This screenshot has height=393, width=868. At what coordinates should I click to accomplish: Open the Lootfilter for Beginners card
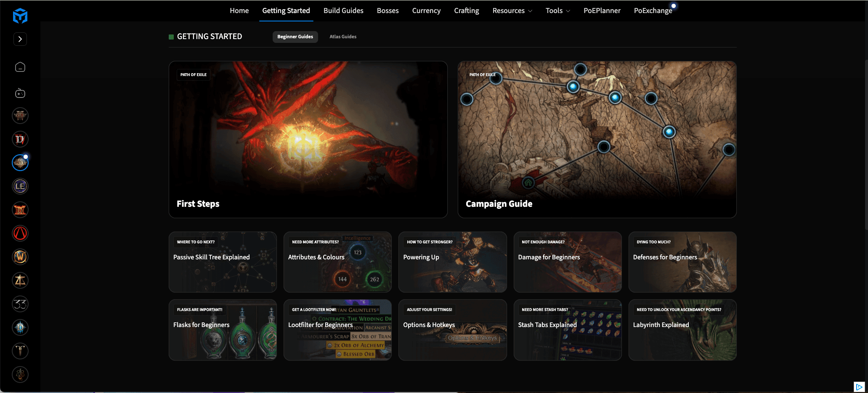click(337, 330)
